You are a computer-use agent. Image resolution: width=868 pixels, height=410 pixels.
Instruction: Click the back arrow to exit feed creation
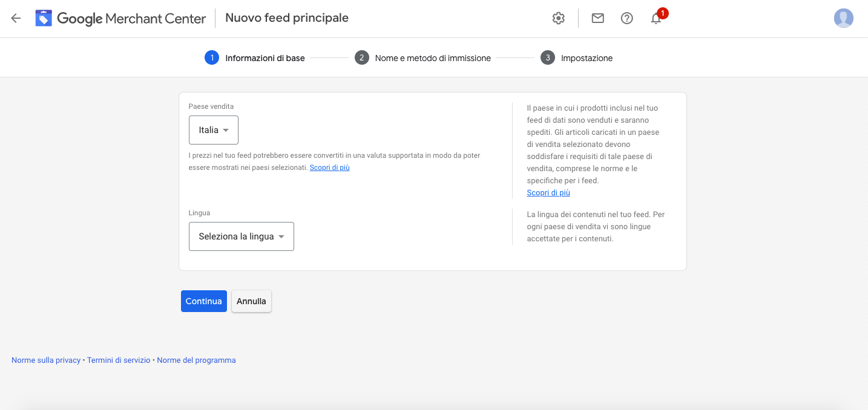[15, 18]
